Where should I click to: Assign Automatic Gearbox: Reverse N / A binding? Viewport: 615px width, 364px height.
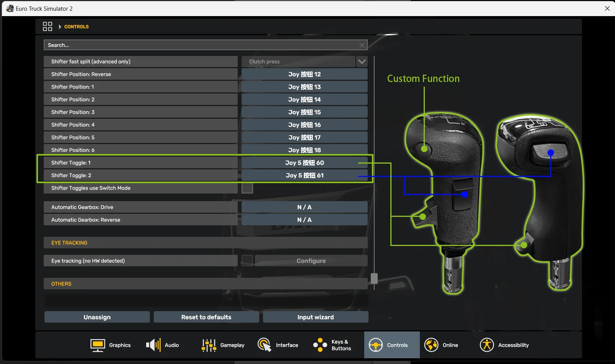tap(305, 220)
